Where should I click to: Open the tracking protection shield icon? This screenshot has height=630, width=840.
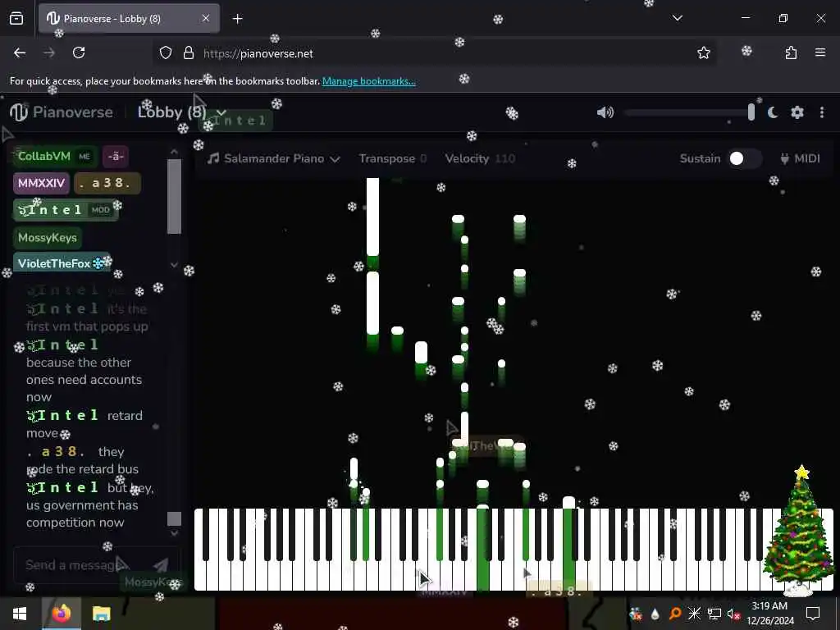166,52
